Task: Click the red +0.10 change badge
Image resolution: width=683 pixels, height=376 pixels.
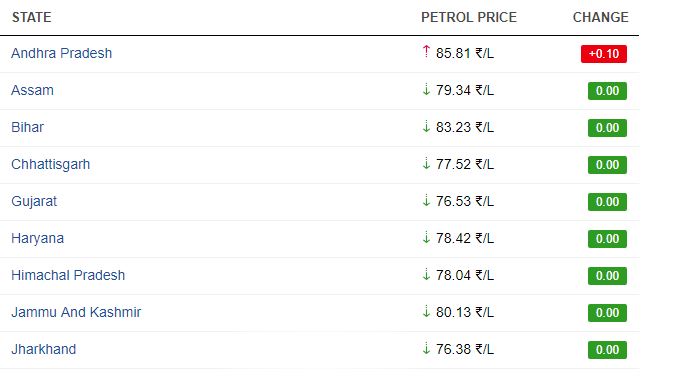Action: [x=604, y=54]
